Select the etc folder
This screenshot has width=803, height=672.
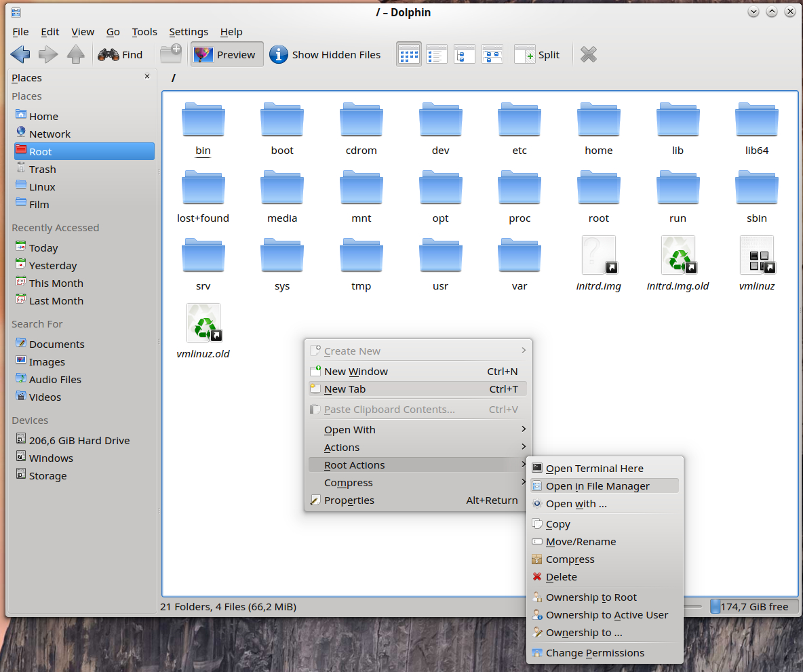(520, 129)
